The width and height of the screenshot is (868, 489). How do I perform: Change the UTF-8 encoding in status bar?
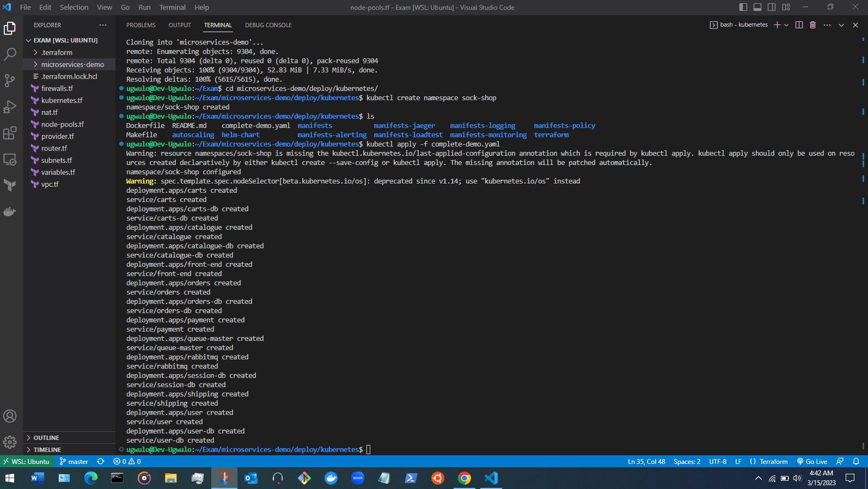[x=718, y=461]
